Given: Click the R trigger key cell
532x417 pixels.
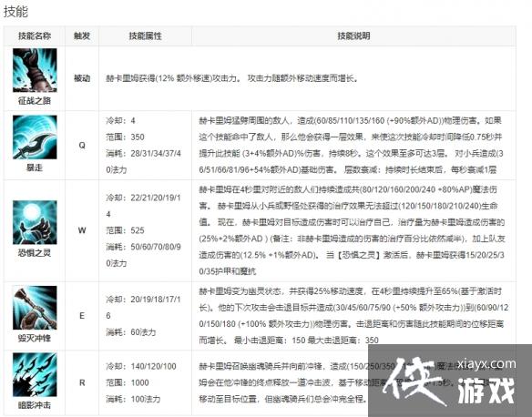Looking at the screenshot, I should click(x=82, y=382).
